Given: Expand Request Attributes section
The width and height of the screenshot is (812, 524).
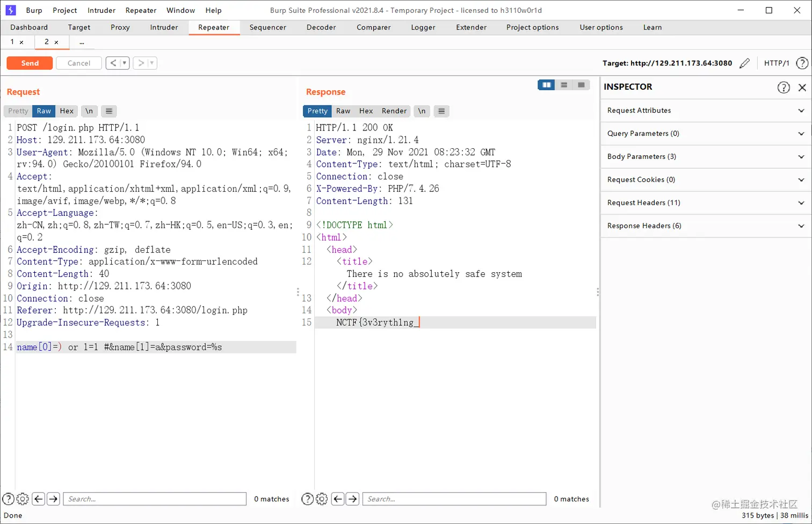Looking at the screenshot, I should click(x=706, y=111).
